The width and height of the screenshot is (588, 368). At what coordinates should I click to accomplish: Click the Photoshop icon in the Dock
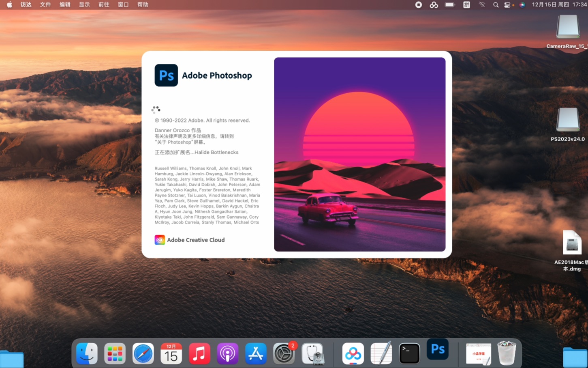(x=438, y=349)
